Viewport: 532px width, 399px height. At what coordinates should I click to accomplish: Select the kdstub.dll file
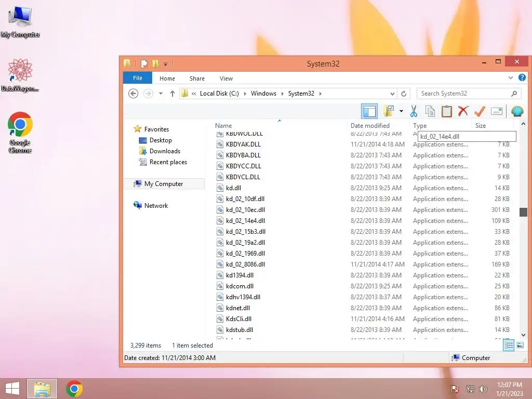[x=239, y=329]
